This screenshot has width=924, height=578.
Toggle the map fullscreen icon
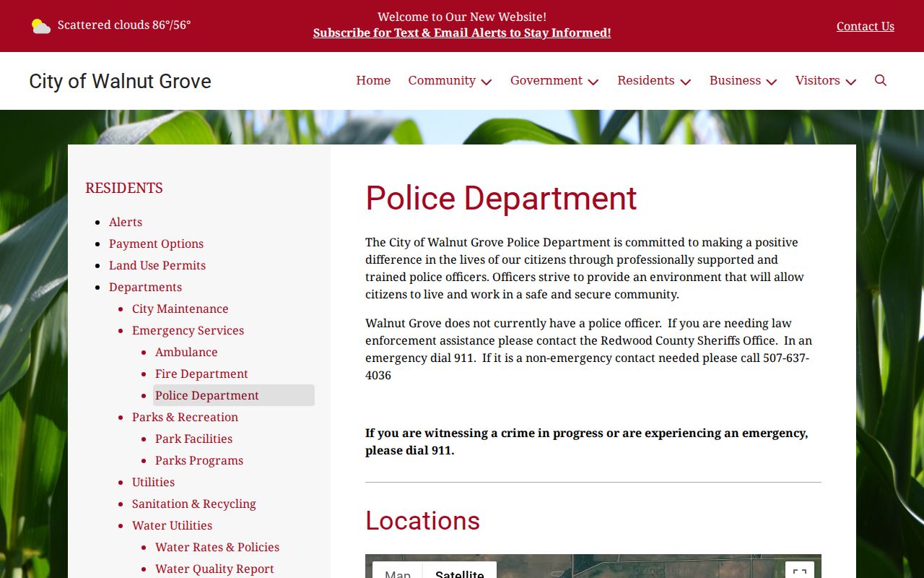[800, 572]
